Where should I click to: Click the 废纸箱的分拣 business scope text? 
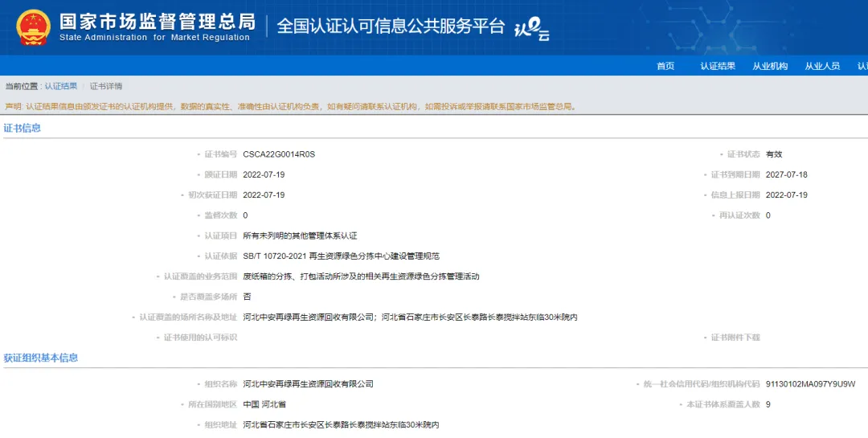click(x=361, y=276)
